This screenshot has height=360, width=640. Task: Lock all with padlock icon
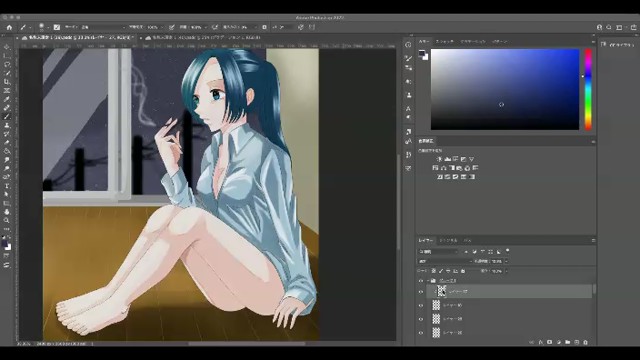click(x=463, y=271)
